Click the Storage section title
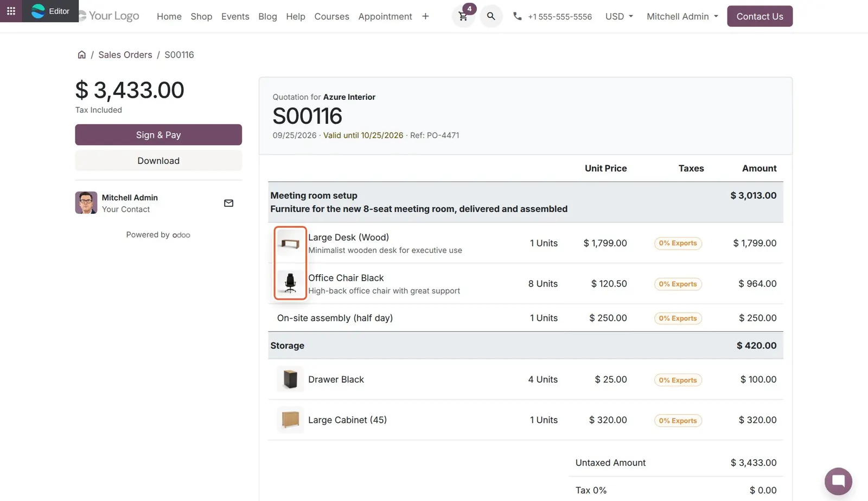 click(x=287, y=345)
